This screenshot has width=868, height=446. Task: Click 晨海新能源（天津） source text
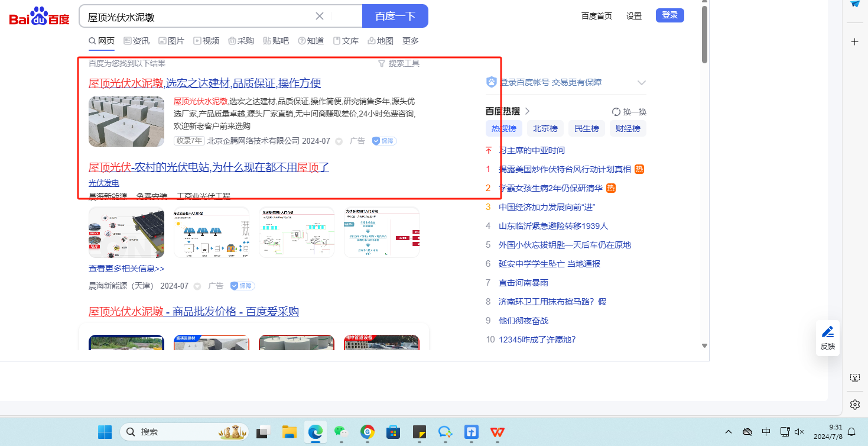pyautogui.click(x=121, y=286)
